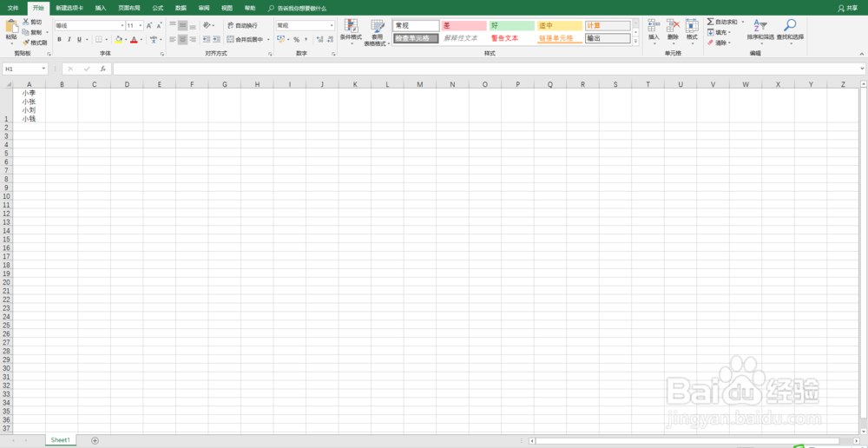Click the cell borders icon
868x448 pixels.
click(x=99, y=39)
